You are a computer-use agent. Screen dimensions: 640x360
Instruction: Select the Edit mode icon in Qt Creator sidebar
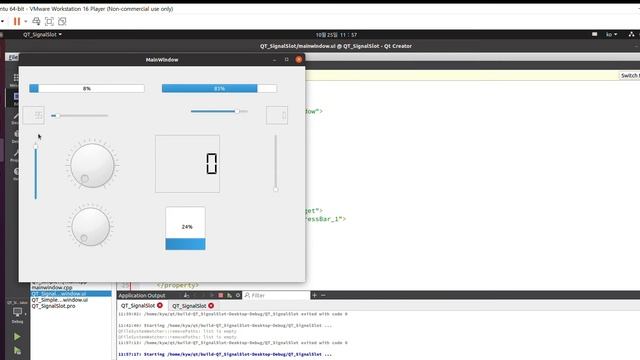(15, 98)
